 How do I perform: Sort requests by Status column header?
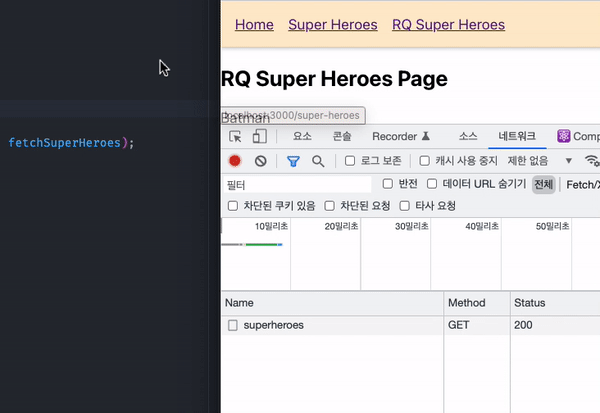555,303
